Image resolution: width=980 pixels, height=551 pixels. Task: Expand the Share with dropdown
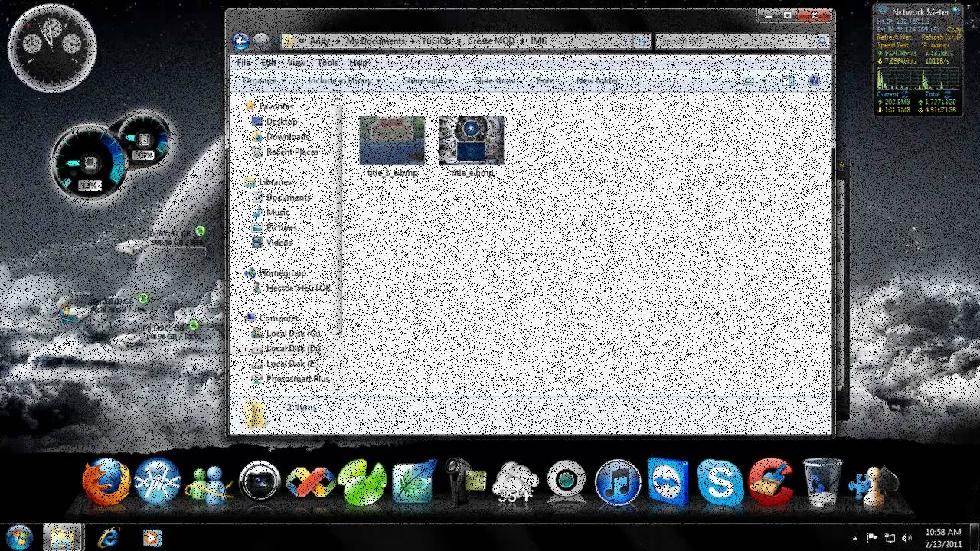(427, 80)
